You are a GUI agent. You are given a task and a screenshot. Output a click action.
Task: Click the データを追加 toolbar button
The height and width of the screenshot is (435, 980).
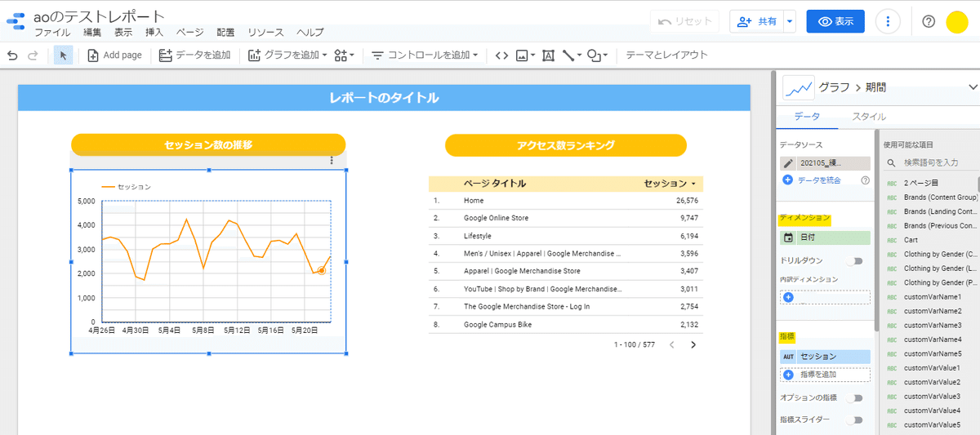point(194,55)
